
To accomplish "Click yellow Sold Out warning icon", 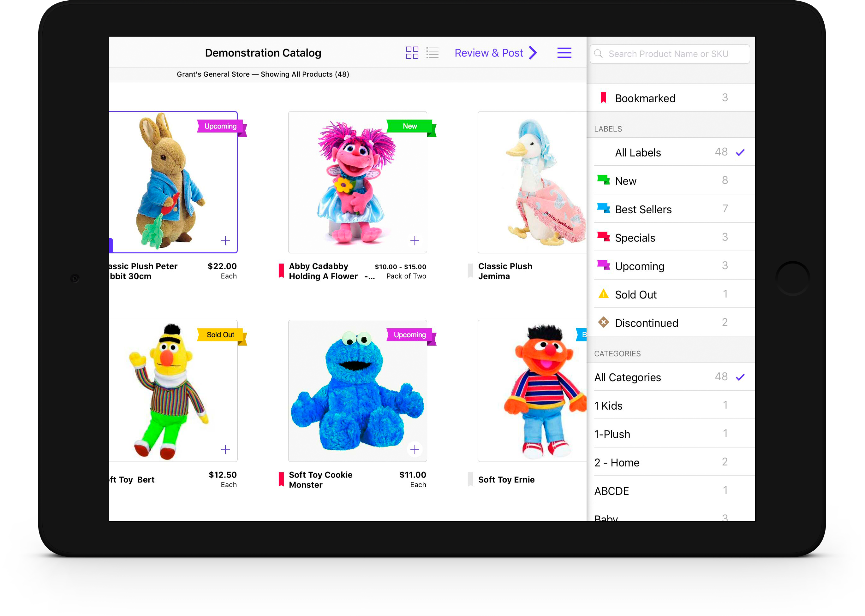I will 603,293.
